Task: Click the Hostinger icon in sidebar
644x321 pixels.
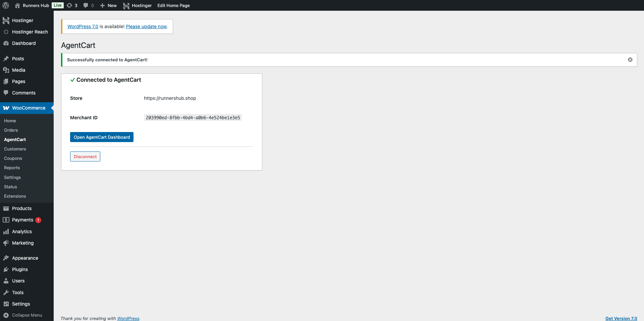Action: [x=6, y=20]
